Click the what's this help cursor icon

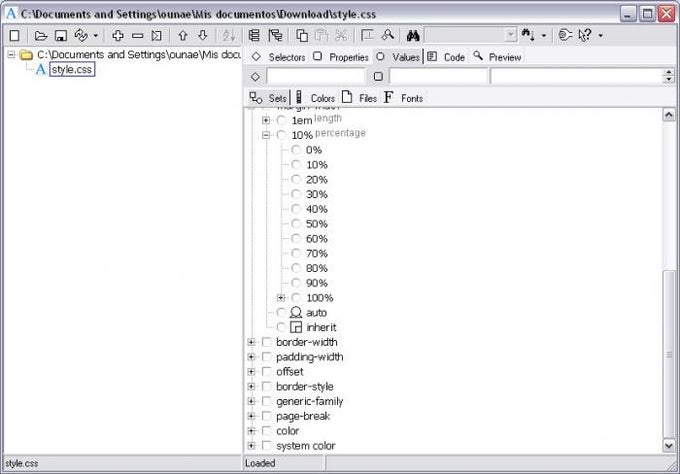(585, 35)
